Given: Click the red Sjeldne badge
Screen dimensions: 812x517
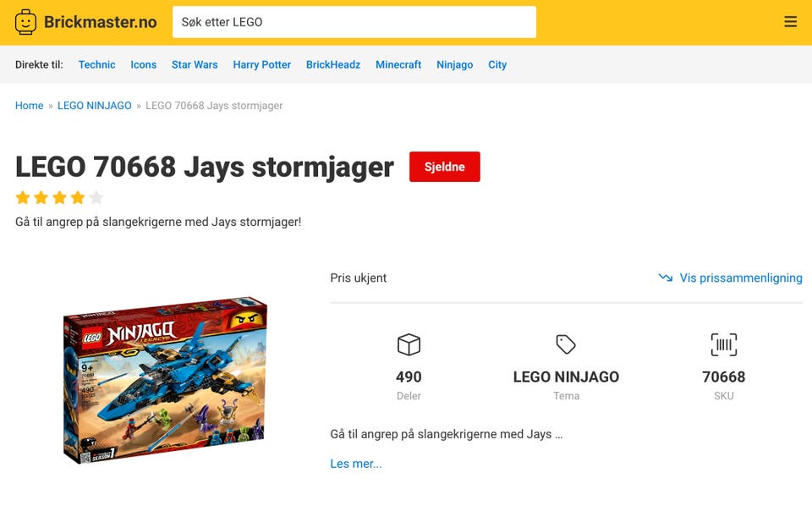Looking at the screenshot, I should pyautogui.click(x=444, y=167).
